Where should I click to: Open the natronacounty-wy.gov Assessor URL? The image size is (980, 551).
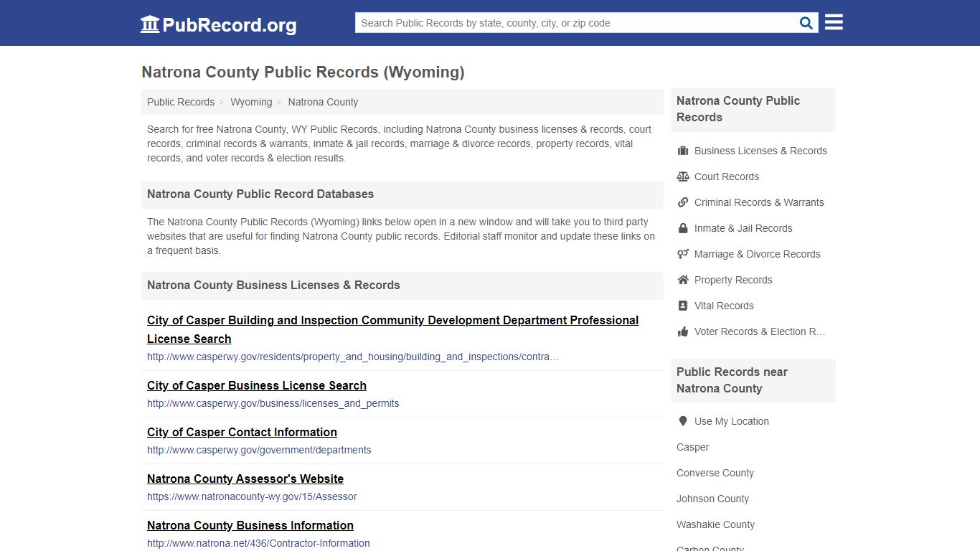click(252, 496)
